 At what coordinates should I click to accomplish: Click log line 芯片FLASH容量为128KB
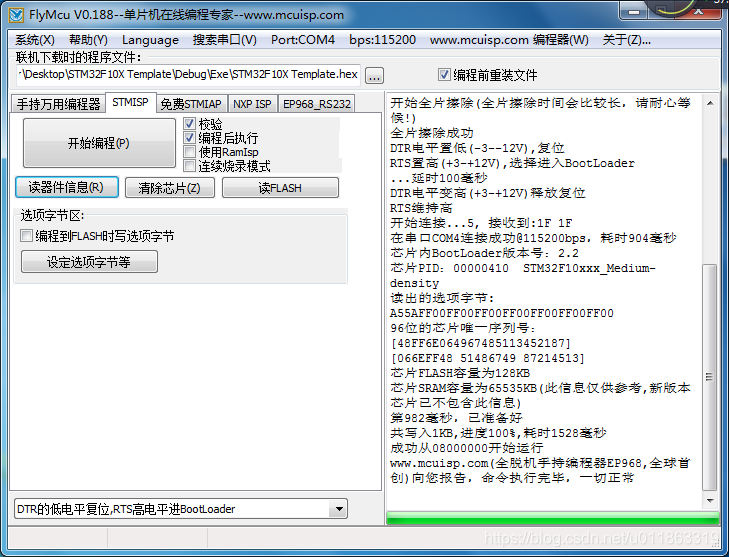pos(460,373)
